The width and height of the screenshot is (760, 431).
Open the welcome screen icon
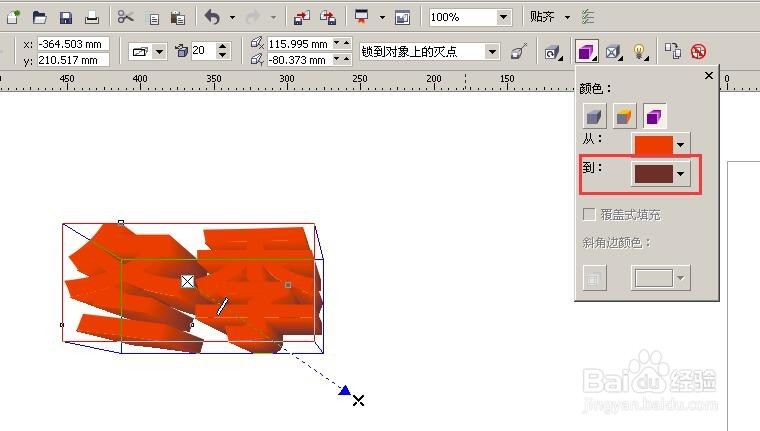coord(403,18)
